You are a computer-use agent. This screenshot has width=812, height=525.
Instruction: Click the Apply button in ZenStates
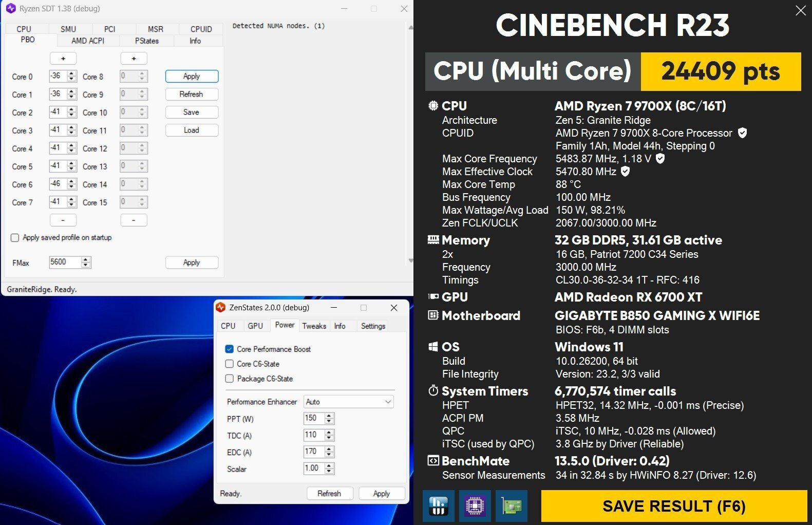pyautogui.click(x=382, y=494)
